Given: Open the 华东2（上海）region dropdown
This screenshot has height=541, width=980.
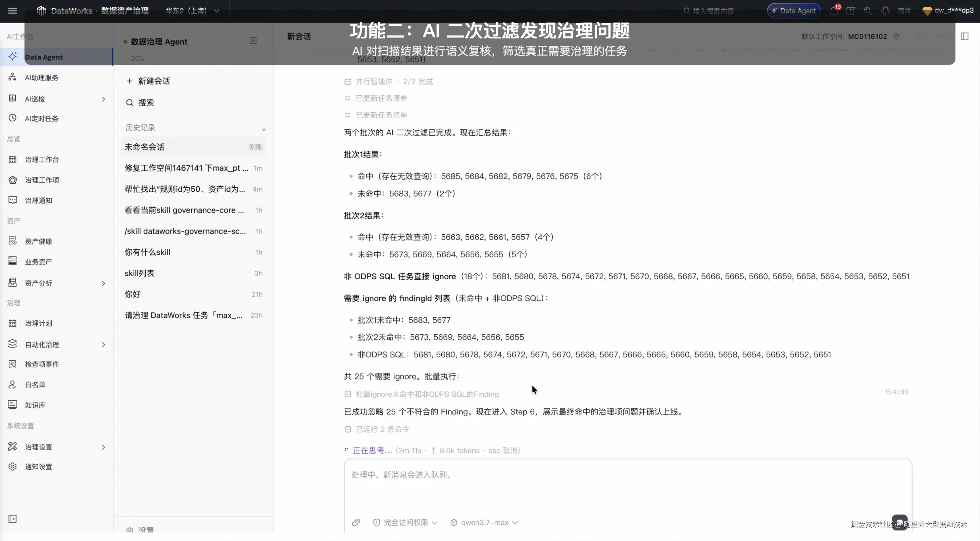Looking at the screenshot, I should (x=193, y=11).
